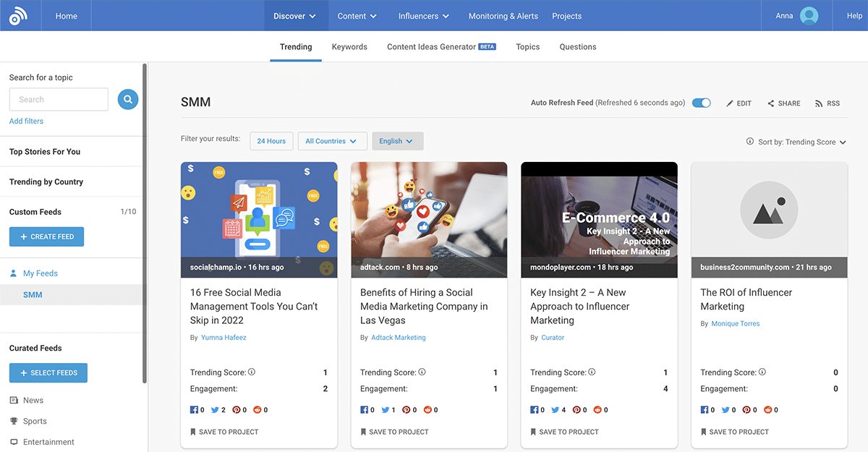This screenshot has width=868, height=452.
Task: Open the mondoplayer E-Commerce 4.0 thumbnail
Action: (x=599, y=220)
